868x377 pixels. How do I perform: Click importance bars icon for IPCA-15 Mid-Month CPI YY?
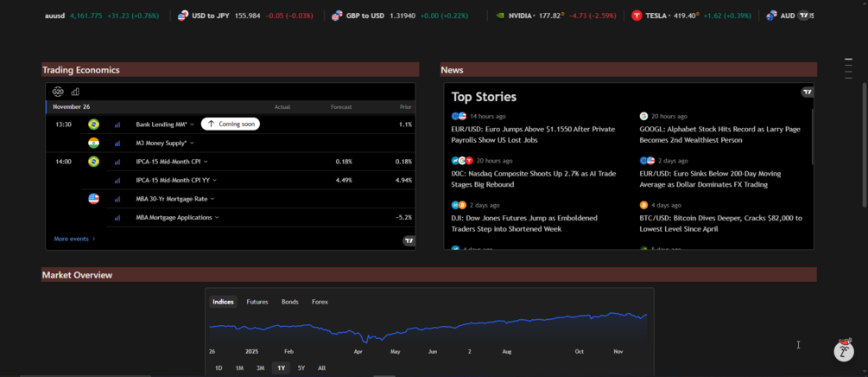pyautogui.click(x=117, y=181)
